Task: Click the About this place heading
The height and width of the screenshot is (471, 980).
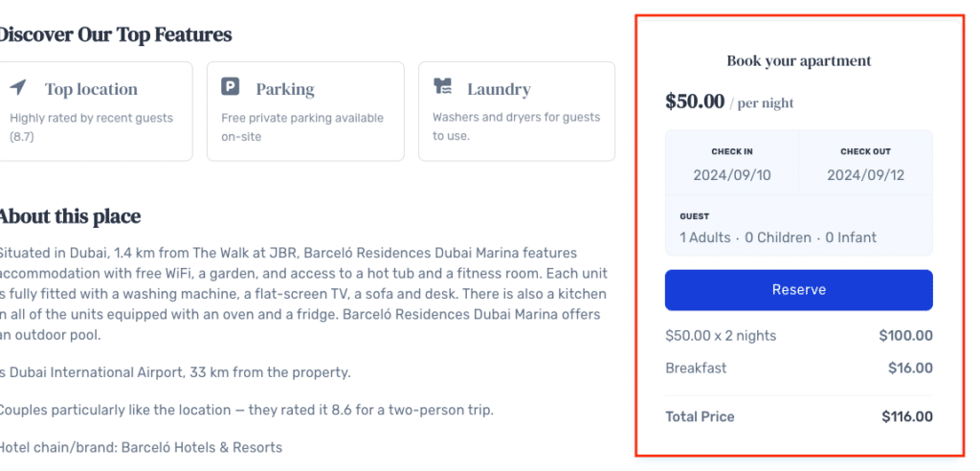Action: coord(69,216)
